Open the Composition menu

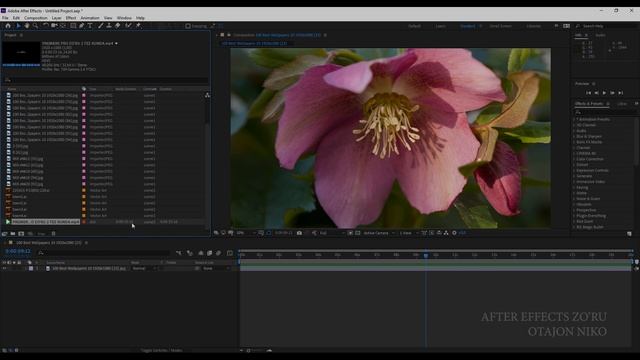point(36,18)
